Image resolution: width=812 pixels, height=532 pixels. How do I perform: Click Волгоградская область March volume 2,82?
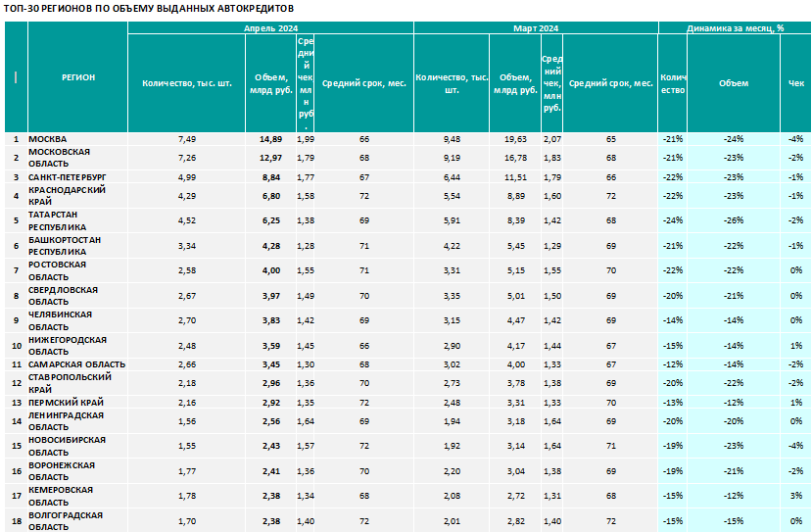click(515, 521)
